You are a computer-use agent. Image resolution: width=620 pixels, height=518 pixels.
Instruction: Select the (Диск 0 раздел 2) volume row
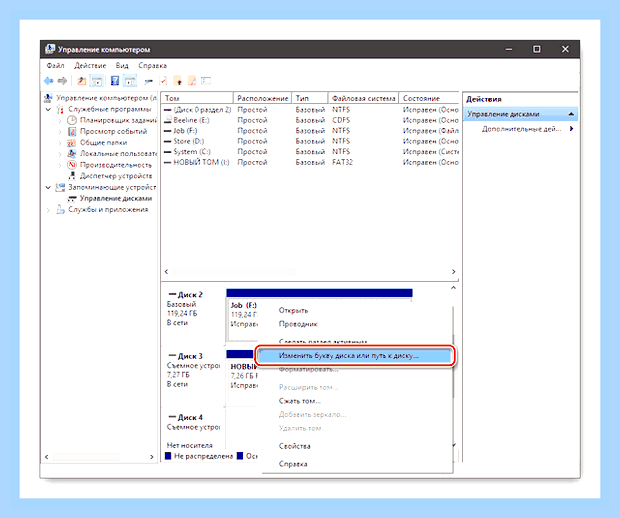pos(311,110)
